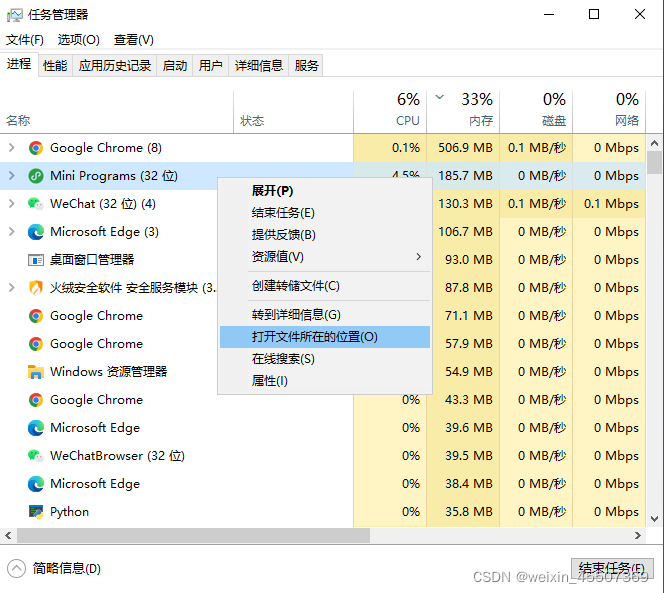Click the sort arrow above 内存 column
Screen dimensions: 664x593
click(440, 97)
